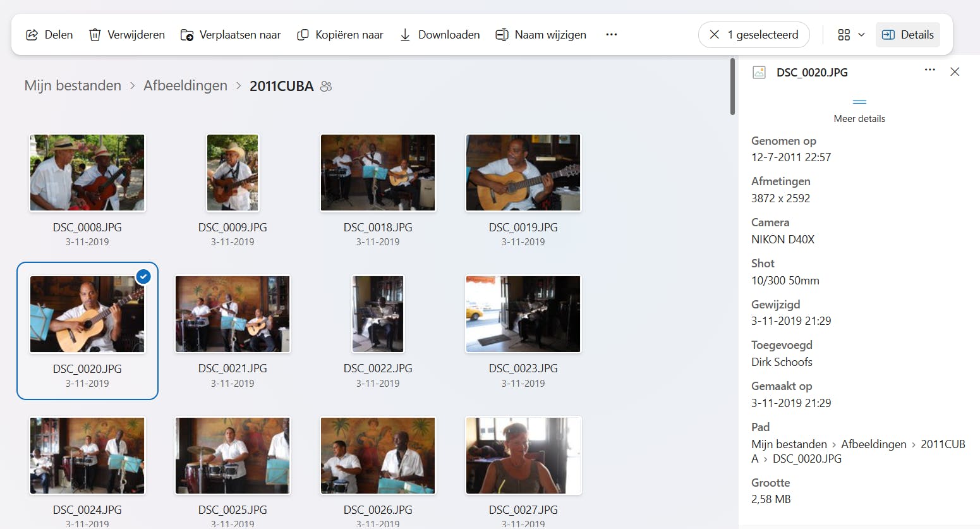Click the DSC_0021.JPG file name
Screen dimensions: 980x529
tap(233, 368)
